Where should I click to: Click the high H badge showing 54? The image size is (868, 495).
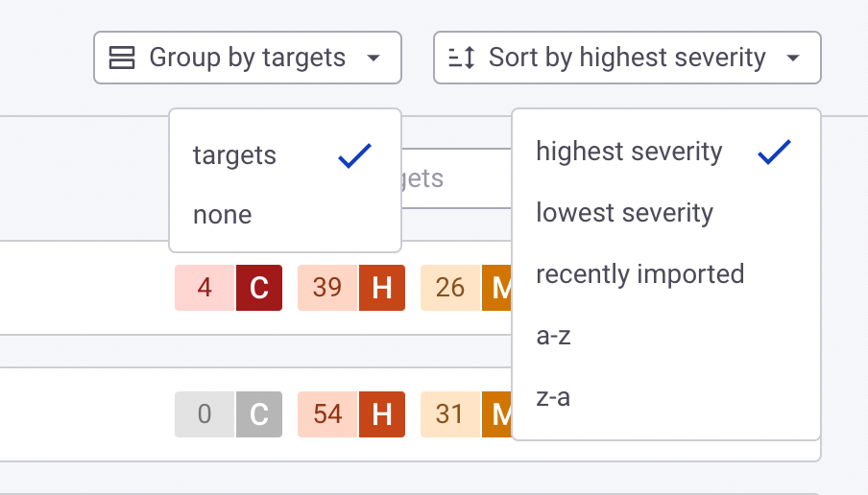382,414
